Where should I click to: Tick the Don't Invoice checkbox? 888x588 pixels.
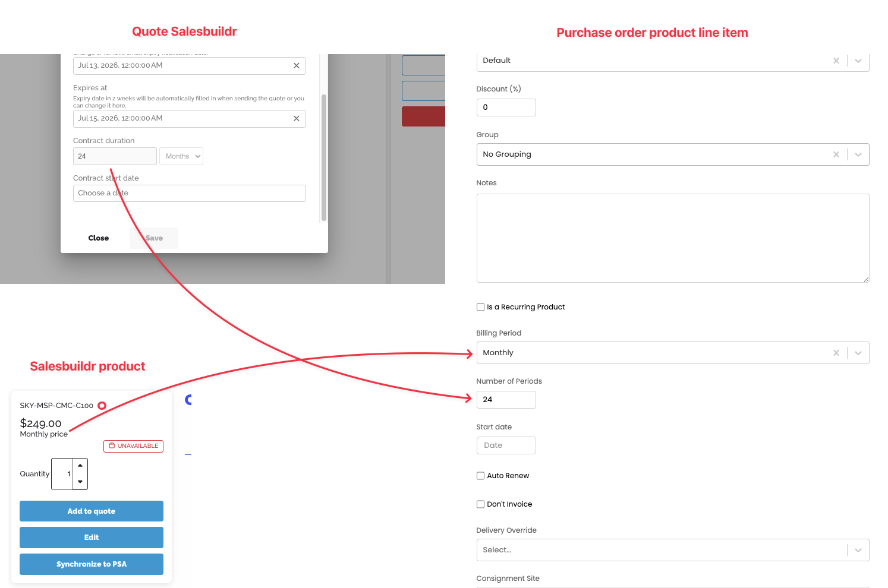click(480, 504)
